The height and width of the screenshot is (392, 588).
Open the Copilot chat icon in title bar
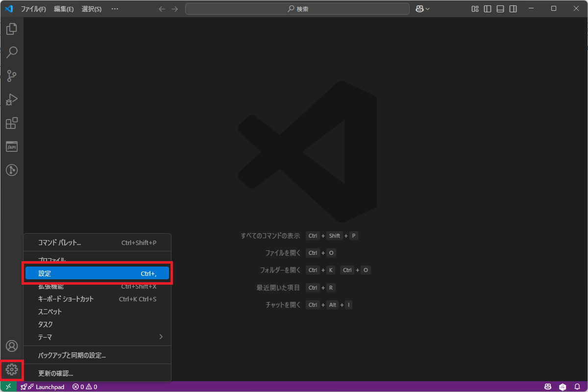(x=419, y=9)
